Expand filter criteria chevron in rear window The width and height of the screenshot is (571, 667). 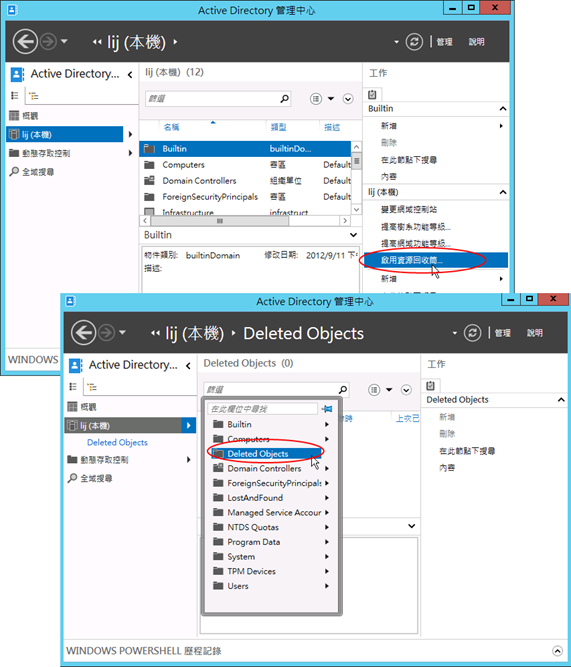(x=348, y=99)
